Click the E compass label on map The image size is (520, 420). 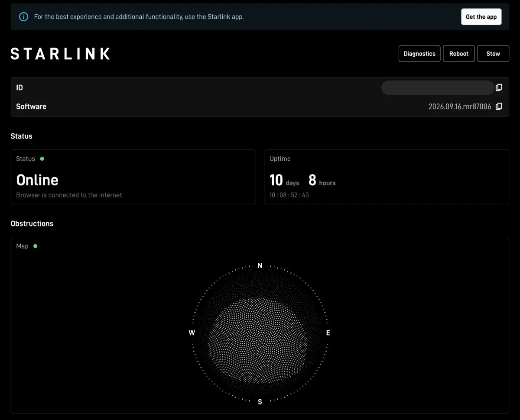[328, 333]
